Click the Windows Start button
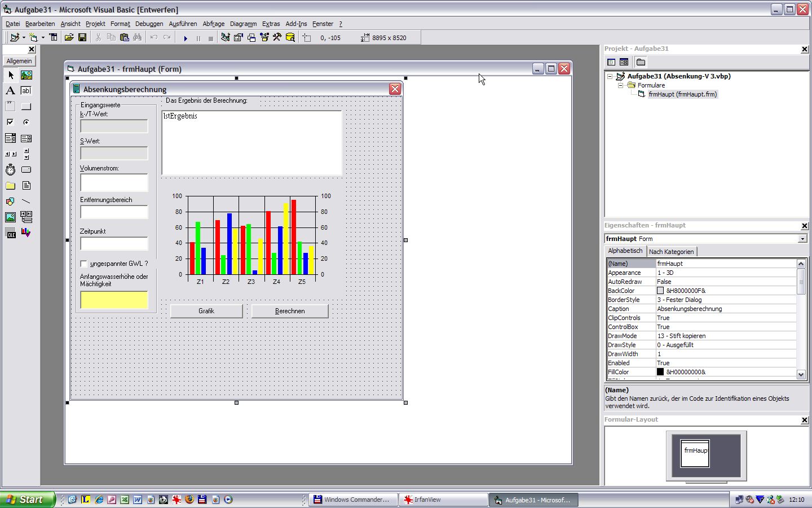The width and height of the screenshot is (812, 508). 27,500
